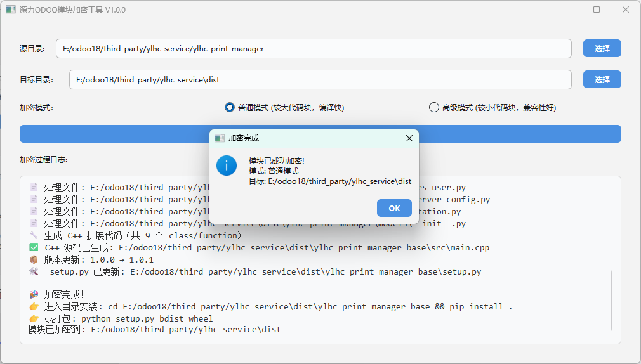Click dialog target path text 目标:
The height and width of the screenshot is (364, 641).
[330, 181]
